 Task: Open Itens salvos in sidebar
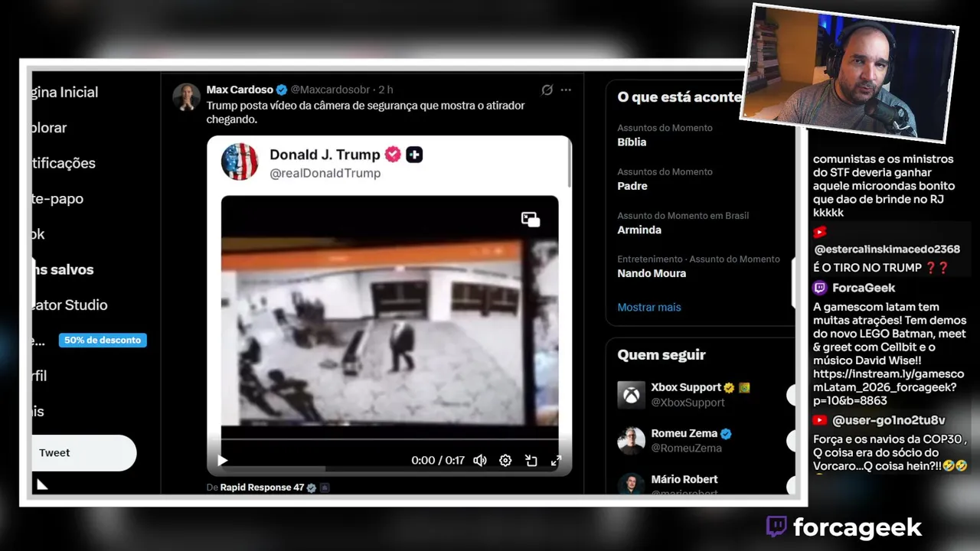tap(63, 269)
